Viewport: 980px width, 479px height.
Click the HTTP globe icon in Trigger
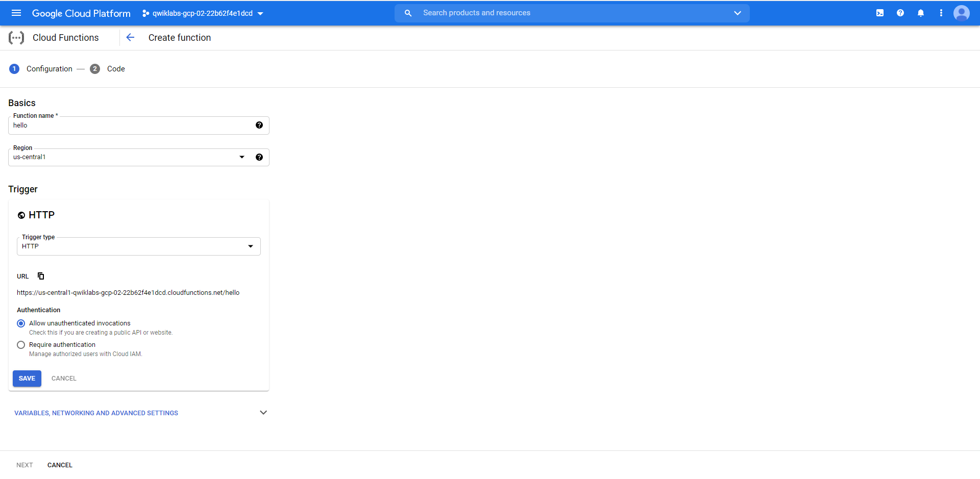21,215
